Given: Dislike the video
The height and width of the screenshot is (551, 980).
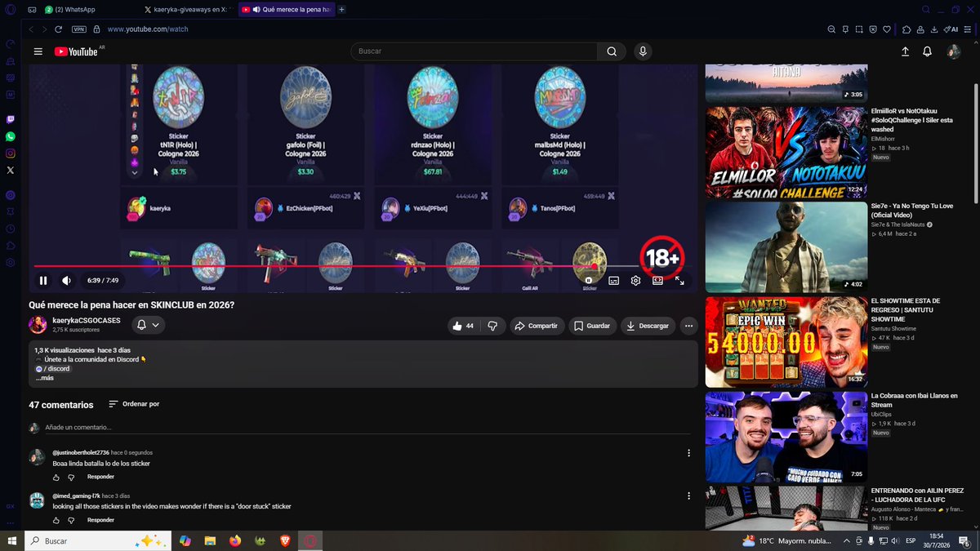Looking at the screenshot, I should point(492,326).
